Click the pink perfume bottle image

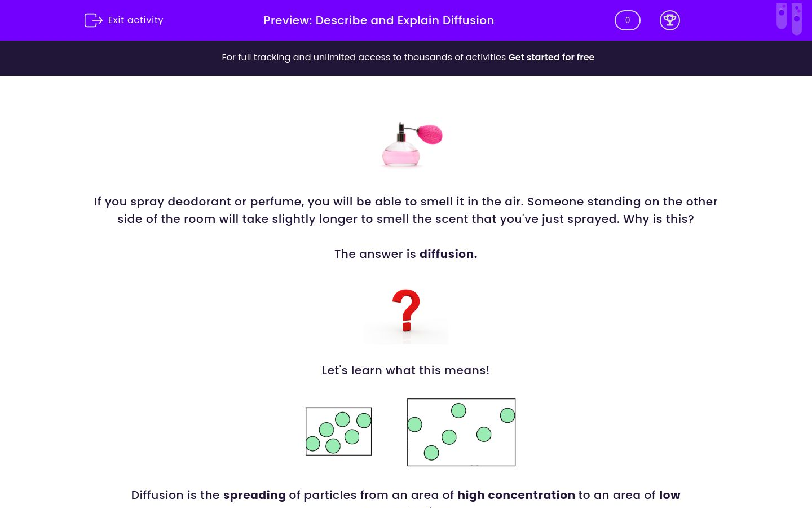point(400,155)
